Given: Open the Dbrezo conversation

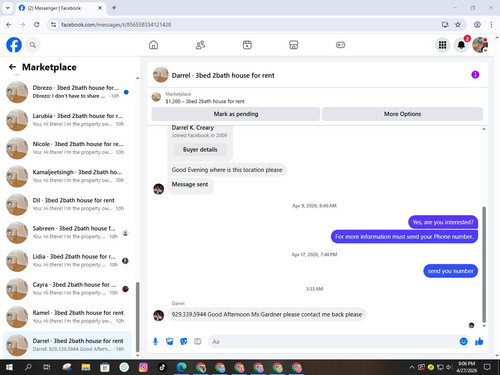Looking at the screenshot, I should (67, 92).
